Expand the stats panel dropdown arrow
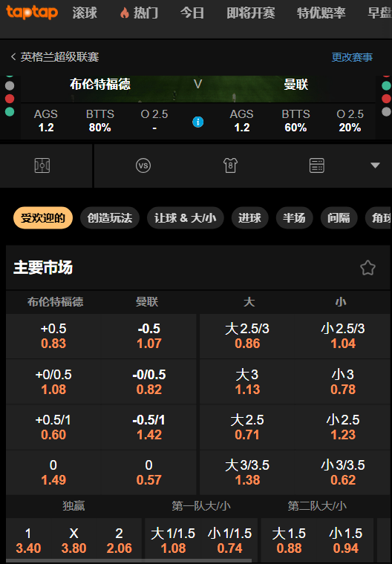Screen dimensions: 392x564 tap(375, 165)
